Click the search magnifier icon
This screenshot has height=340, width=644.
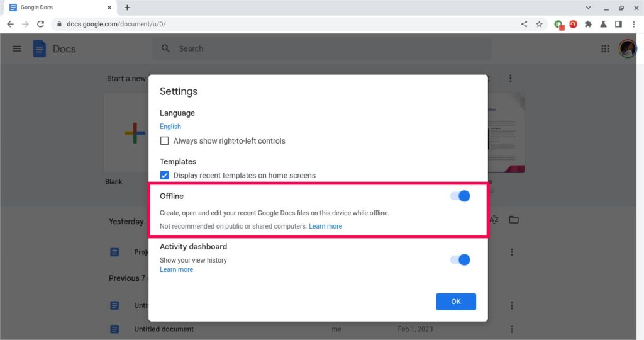(x=165, y=48)
